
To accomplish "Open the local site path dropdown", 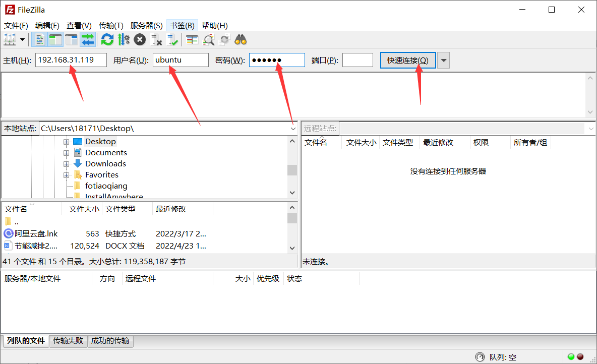I will pos(293,129).
